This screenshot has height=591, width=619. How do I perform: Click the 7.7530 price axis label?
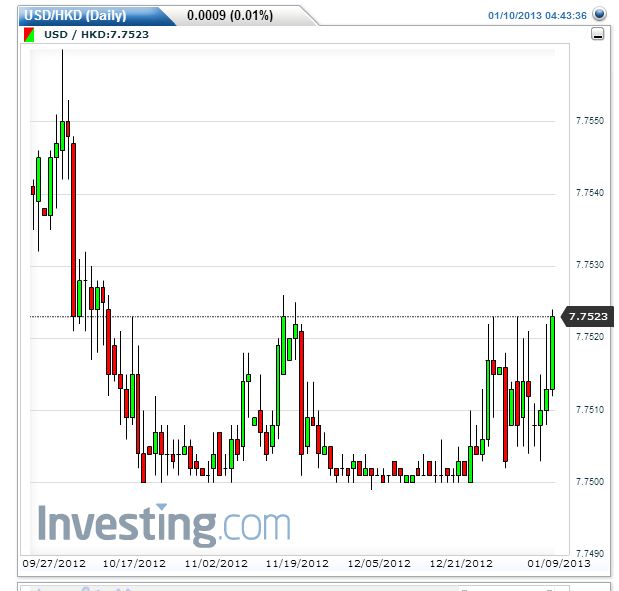click(590, 265)
